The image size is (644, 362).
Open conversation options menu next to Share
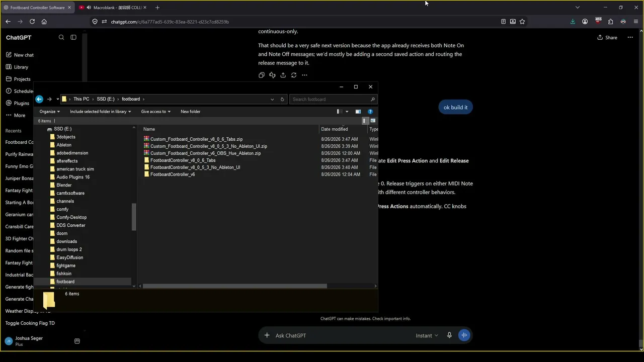pos(631,37)
